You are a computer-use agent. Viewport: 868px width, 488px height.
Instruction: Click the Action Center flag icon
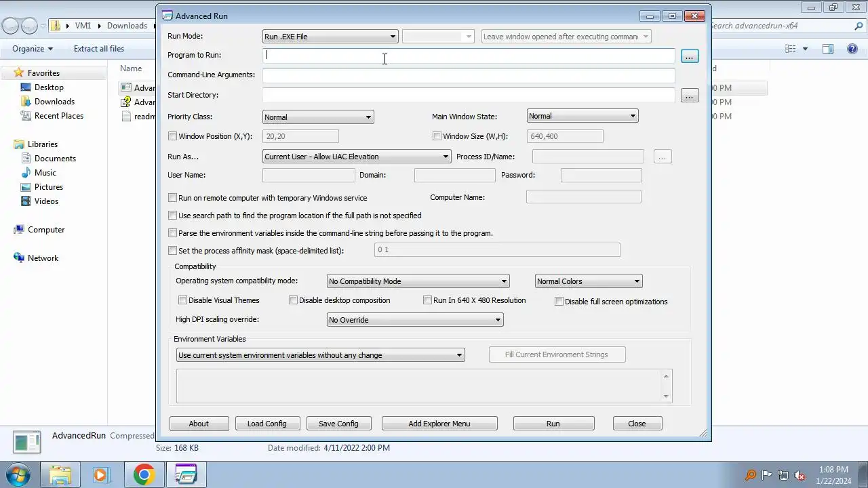(767, 475)
